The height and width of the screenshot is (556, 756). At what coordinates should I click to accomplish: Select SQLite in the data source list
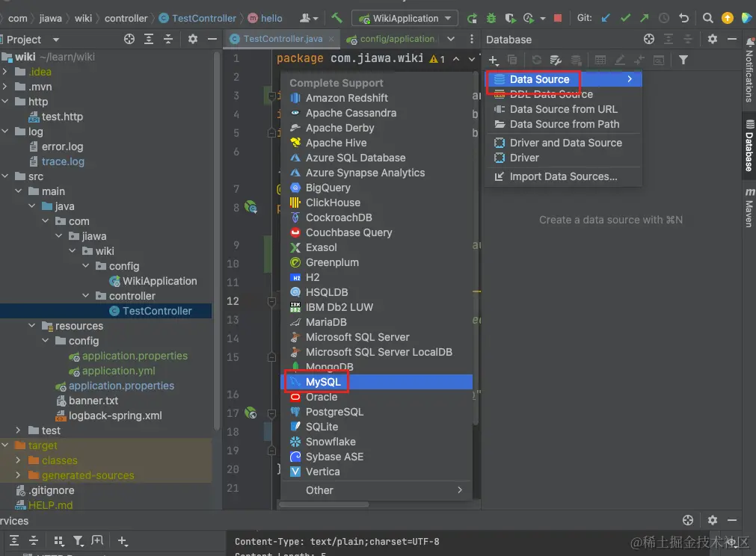coord(377,427)
